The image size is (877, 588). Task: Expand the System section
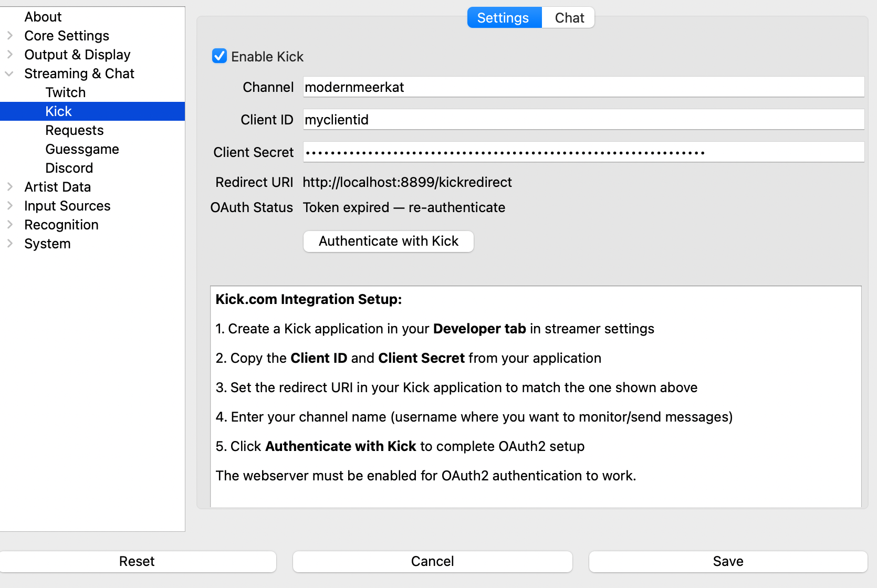(10, 244)
